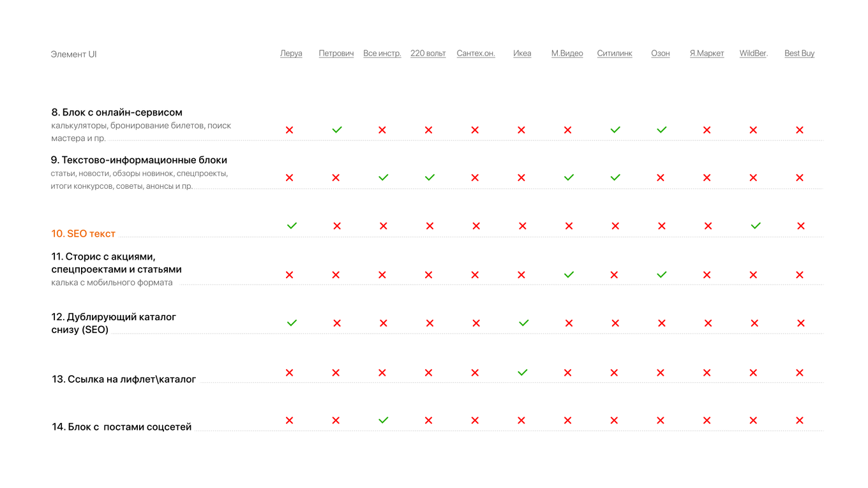
Task: Click the green check for М.Видео row 9
Action: 569,178
